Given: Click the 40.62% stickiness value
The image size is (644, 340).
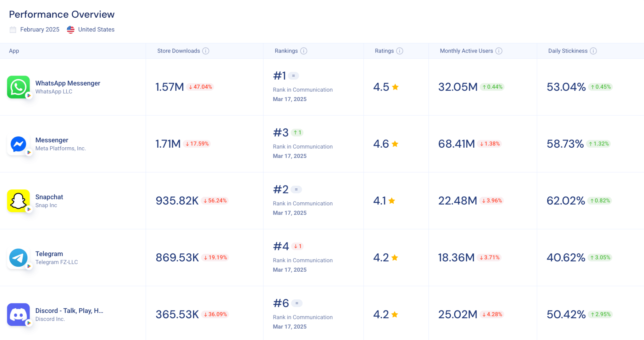Looking at the screenshot, I should click(x=566, y=258).
